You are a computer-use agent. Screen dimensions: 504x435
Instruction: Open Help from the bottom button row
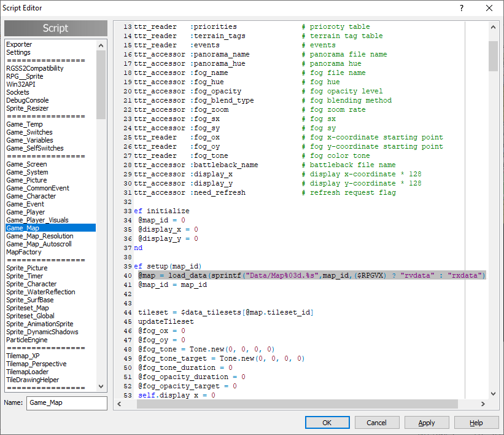click(476, 423)
